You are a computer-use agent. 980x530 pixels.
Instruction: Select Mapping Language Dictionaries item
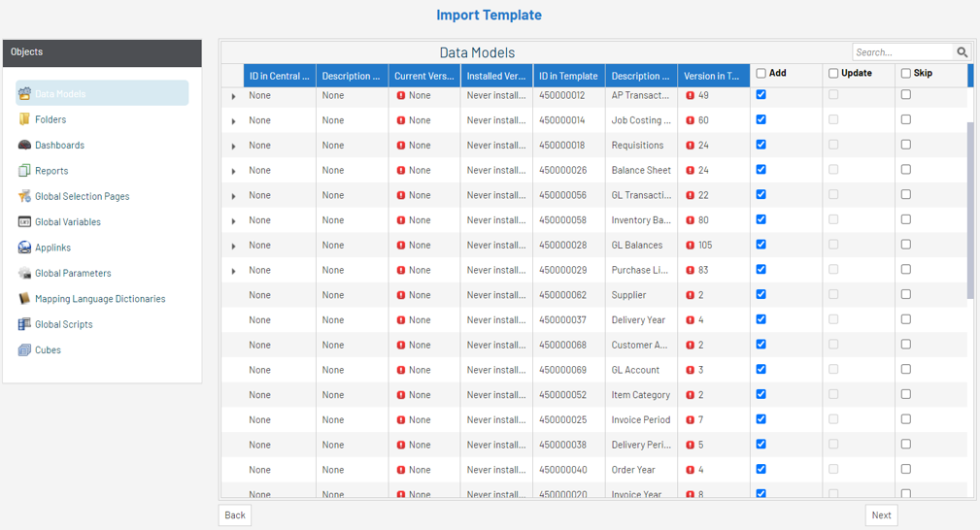point(100,299)
